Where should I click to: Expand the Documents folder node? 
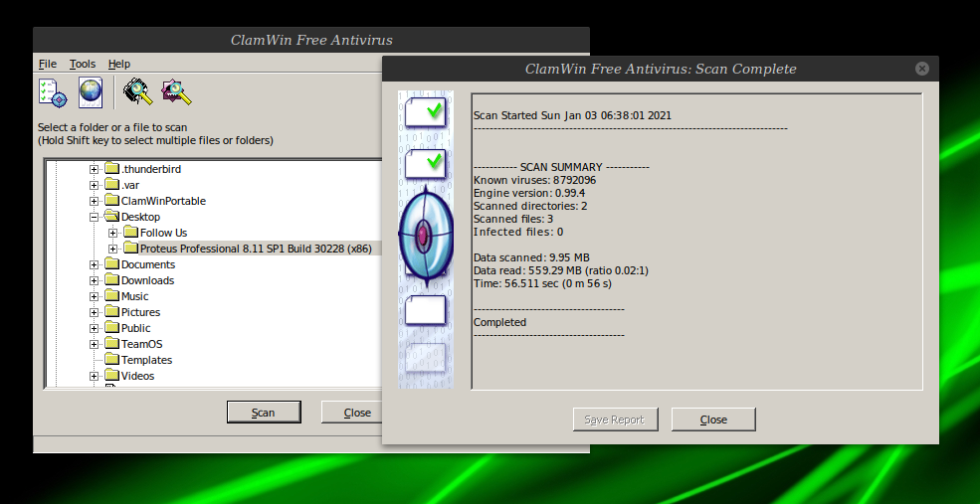click(x=94, y=264)
